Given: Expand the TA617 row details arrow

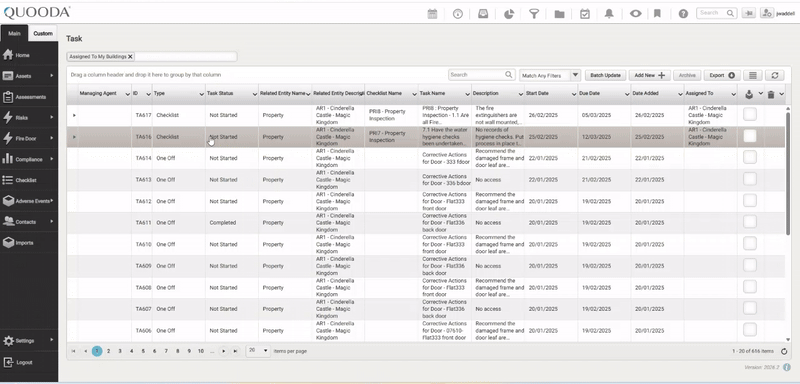Looking at the screenshot, I should point(74,115).
